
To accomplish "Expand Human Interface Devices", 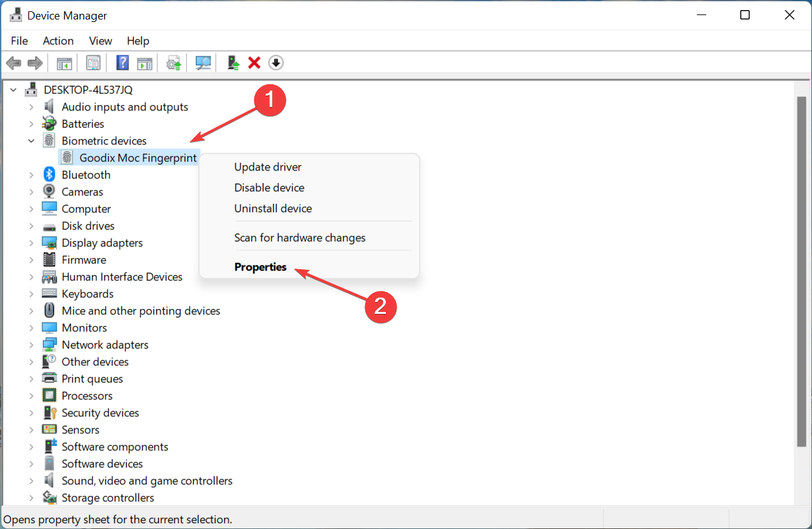I will [x=31, y=277].
